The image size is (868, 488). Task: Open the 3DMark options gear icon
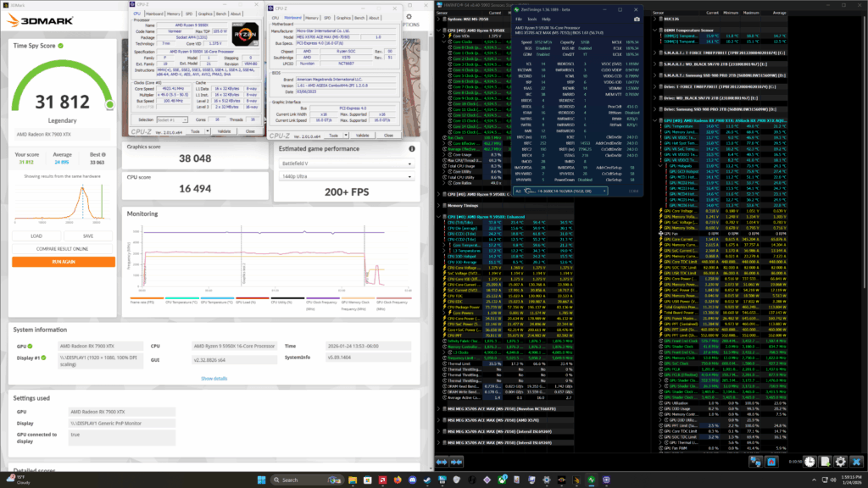click(409, 17)
